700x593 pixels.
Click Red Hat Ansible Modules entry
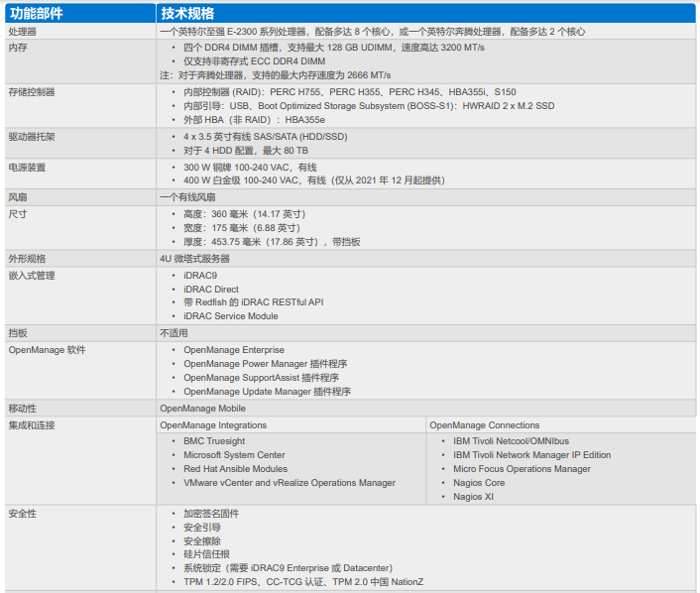(x=236, y=469)
